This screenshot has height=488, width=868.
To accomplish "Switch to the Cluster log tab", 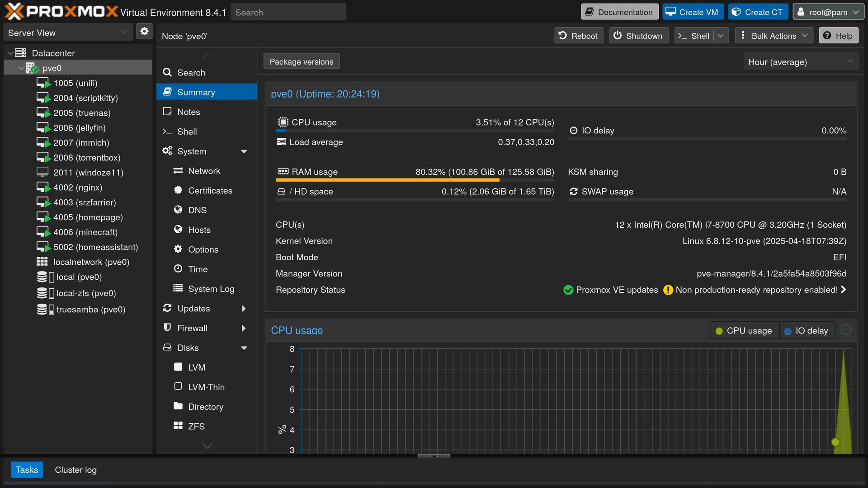I will point(75,470).
